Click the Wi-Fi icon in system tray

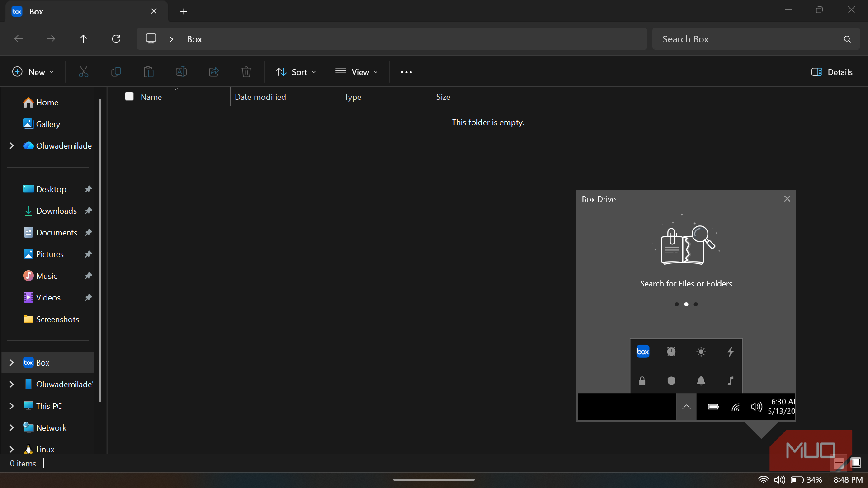[x=763, y=480]
